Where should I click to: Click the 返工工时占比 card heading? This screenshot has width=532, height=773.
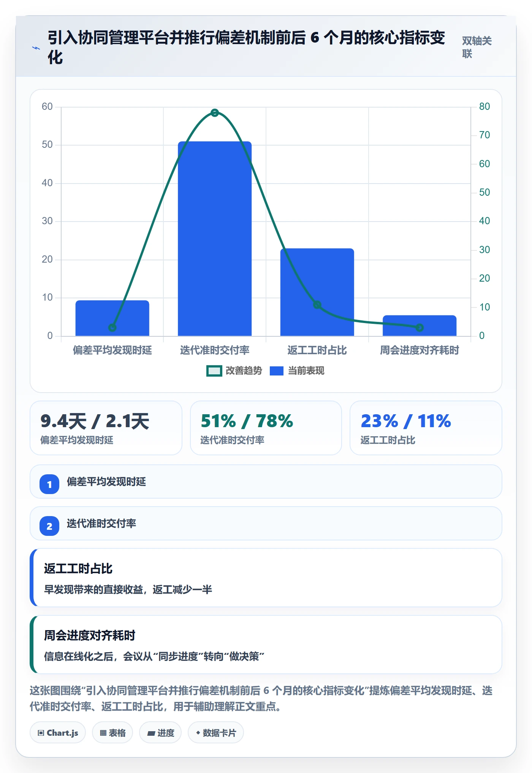(78, 569)
